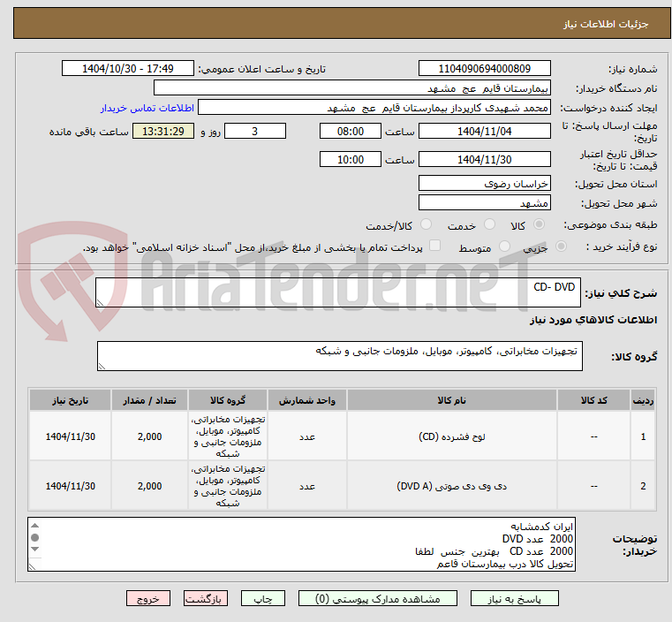Click the چاپ print button
This screenshot has height=622, width=672.
[263, 598]
